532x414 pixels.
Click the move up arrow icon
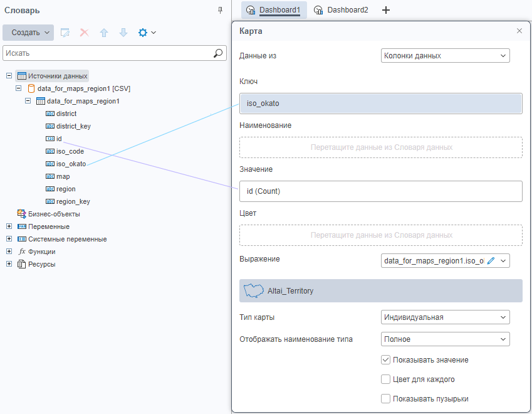(104, 32)
